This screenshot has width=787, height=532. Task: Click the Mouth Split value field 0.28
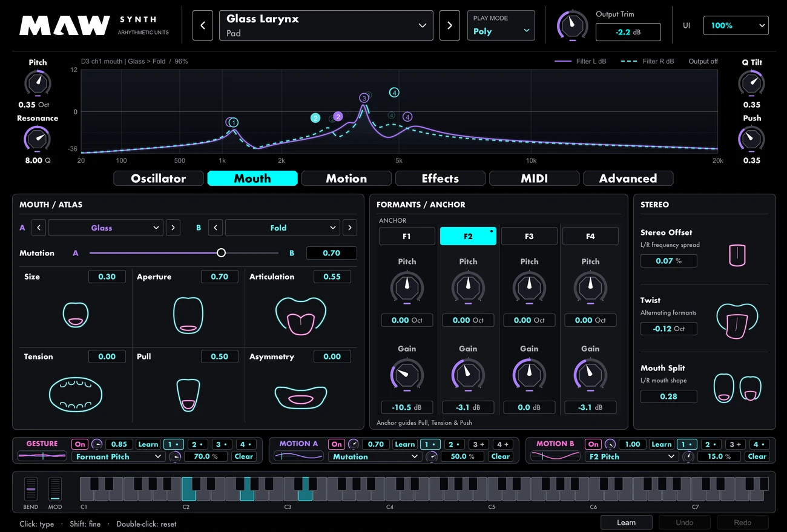669,396
